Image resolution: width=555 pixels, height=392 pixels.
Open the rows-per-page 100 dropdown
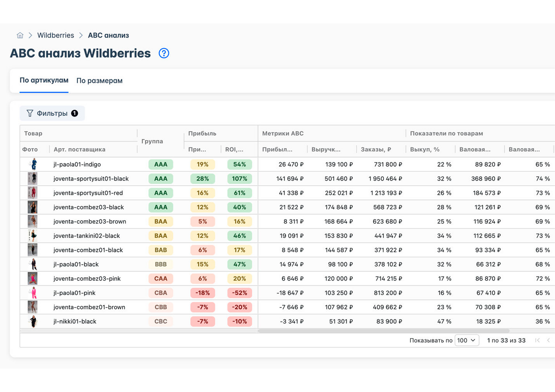(x=467, y=340)
